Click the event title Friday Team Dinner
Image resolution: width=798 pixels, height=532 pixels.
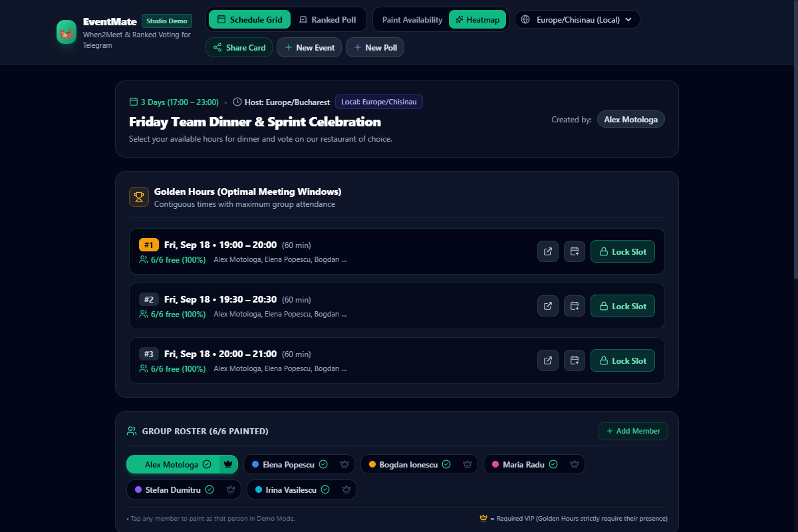click(255, 122)
